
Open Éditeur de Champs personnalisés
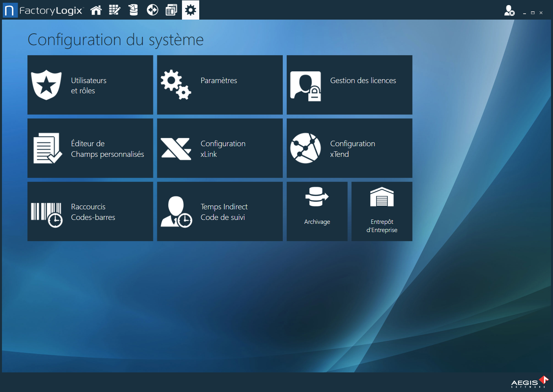point(90,148)
